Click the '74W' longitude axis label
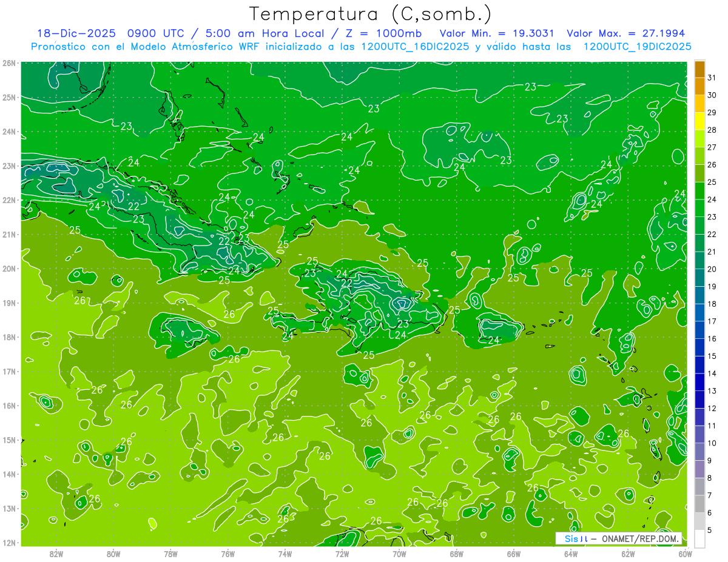Image resolution: width=728 pixels, height=562 pixels. 285,554
